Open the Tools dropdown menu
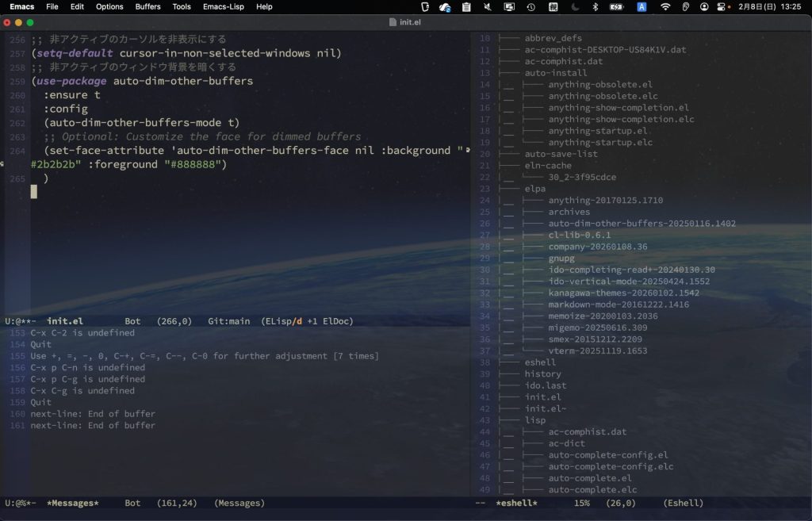 pos(182,6)
